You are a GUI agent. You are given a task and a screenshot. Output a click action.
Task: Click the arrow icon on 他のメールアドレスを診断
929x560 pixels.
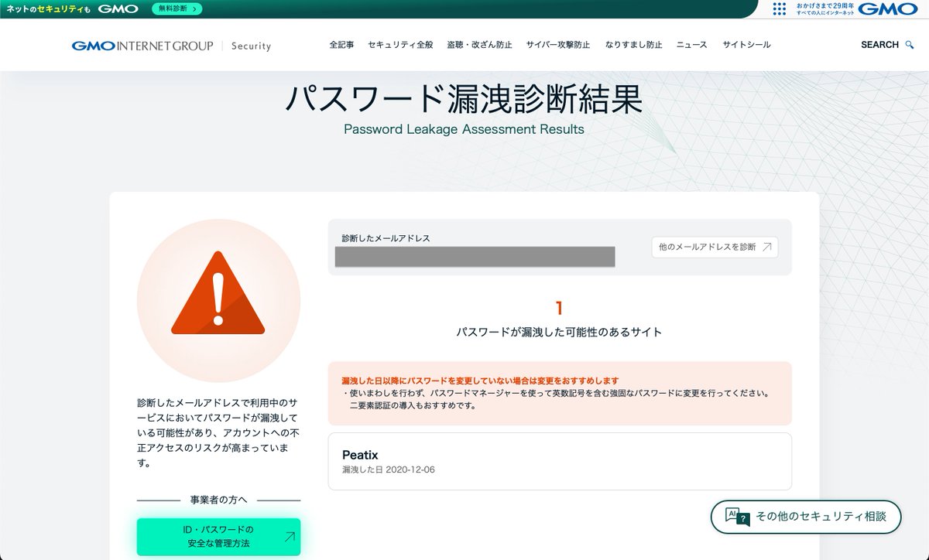(x=766, y=247)
